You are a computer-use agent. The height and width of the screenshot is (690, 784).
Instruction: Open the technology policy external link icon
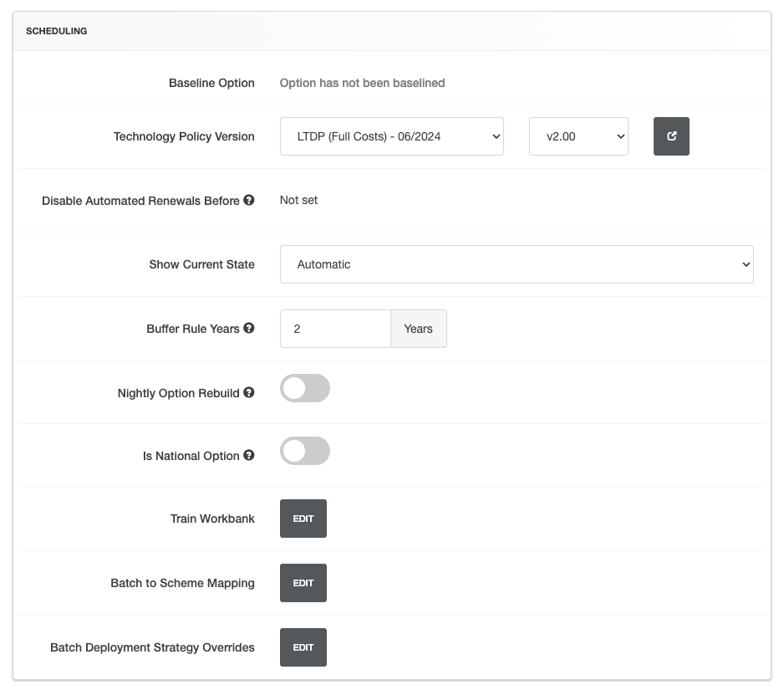pyautogui.click(x=671, y=136)
